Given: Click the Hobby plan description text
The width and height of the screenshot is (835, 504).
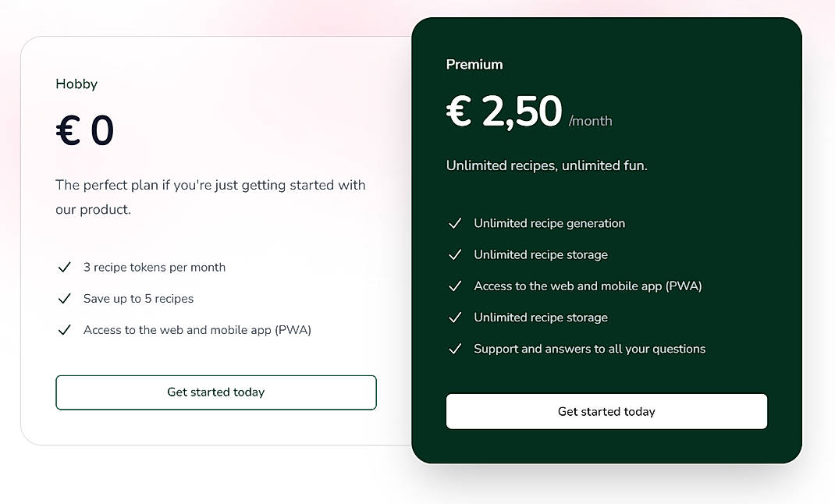Looking at the screenshot, I should click(210, 197).
